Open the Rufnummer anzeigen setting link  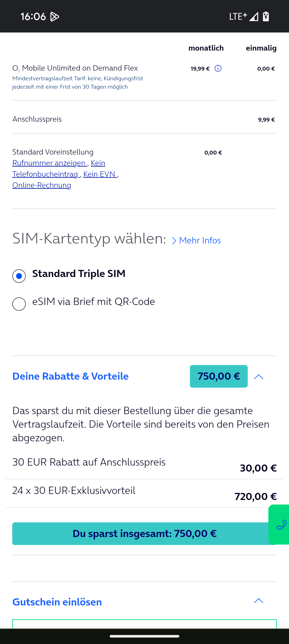tap(49, 163)
